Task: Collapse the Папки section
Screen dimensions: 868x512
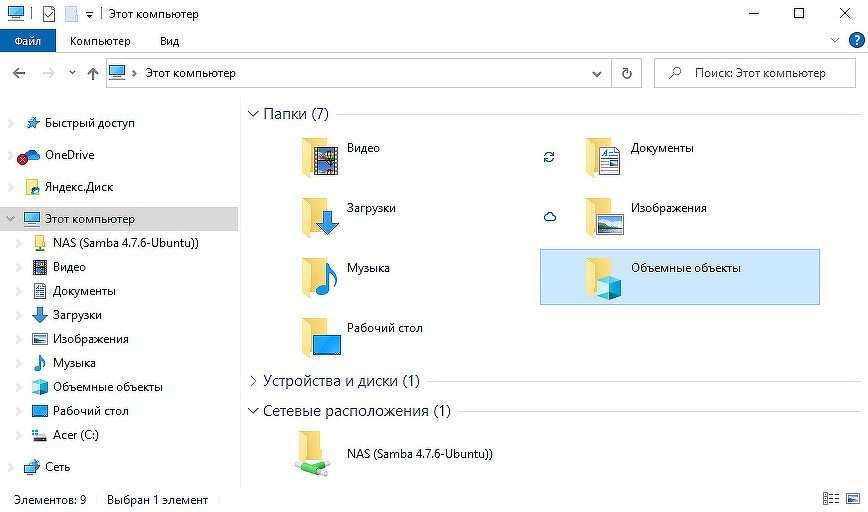Action: tap(252, 114)
